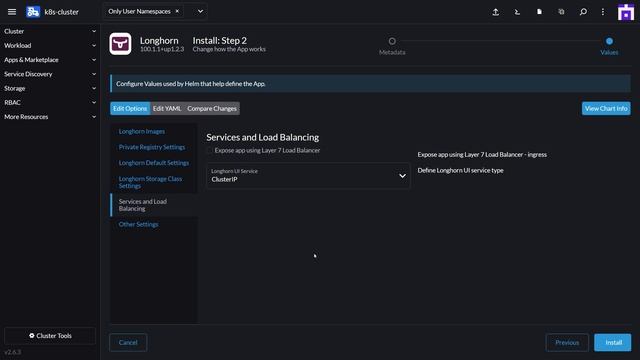Expand the Workload sidebar section
Screen dimensions: 640x360
50,45
